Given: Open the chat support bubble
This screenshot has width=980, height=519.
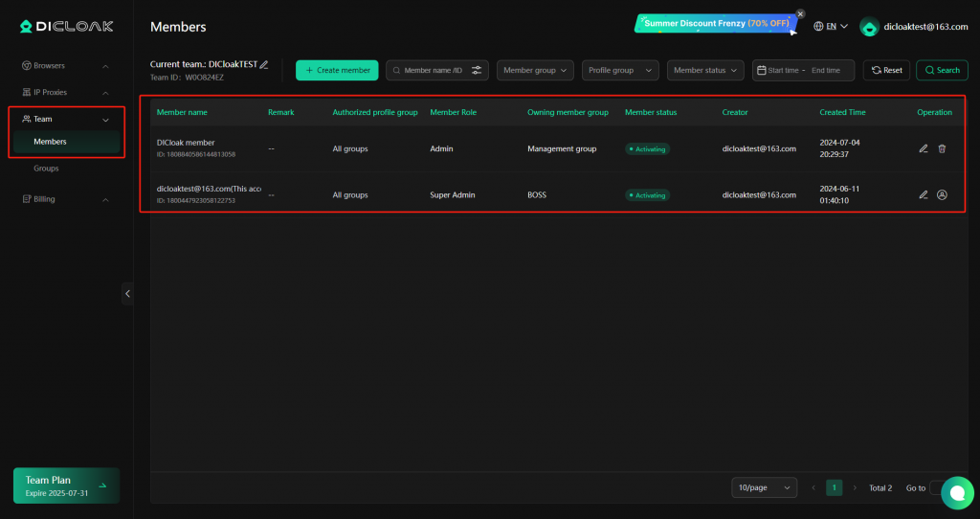Looking at the screenshot, I should point(956,492).
